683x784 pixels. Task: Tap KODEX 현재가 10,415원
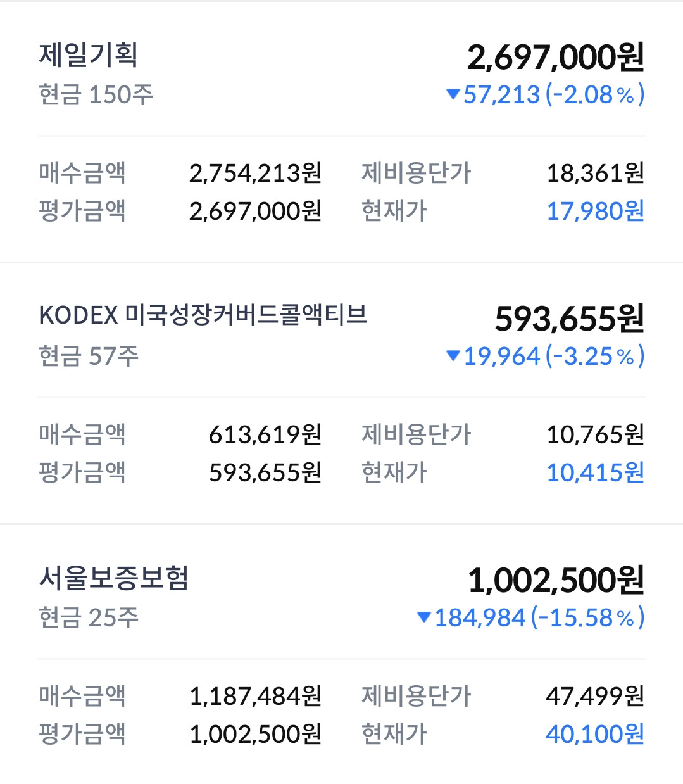595,472
